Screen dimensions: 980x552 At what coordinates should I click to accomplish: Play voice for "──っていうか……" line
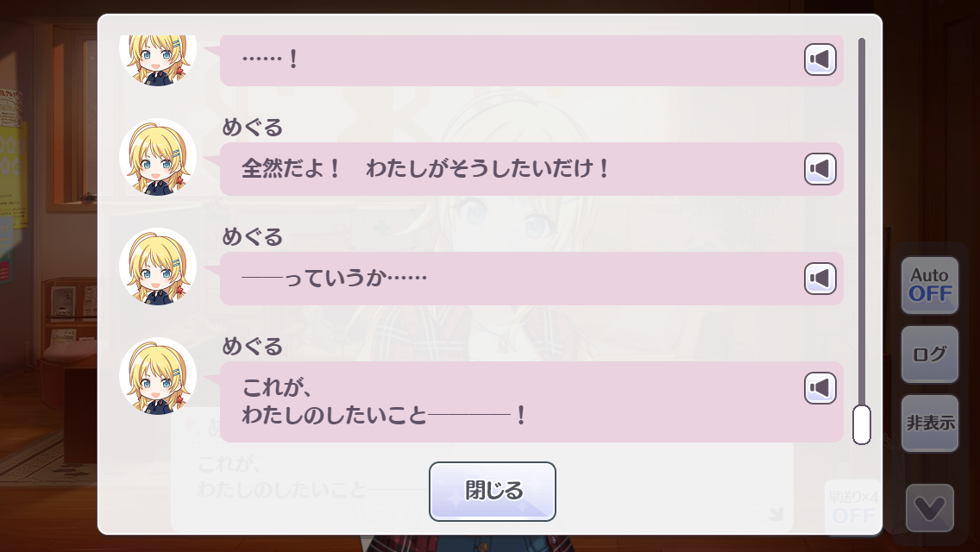820,279
